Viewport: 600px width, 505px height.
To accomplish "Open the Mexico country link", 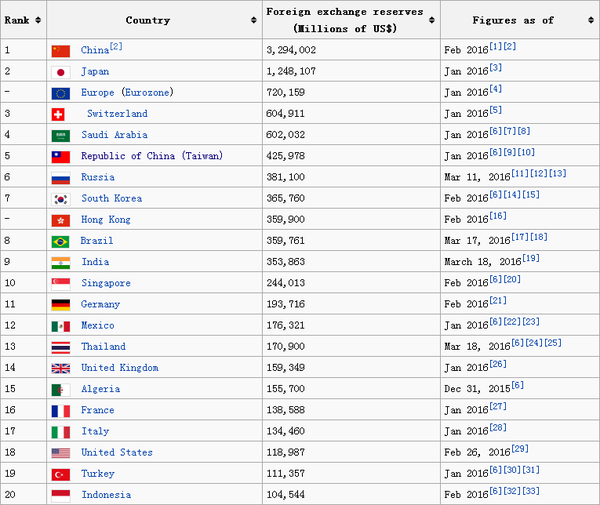I will coord(98,325).
